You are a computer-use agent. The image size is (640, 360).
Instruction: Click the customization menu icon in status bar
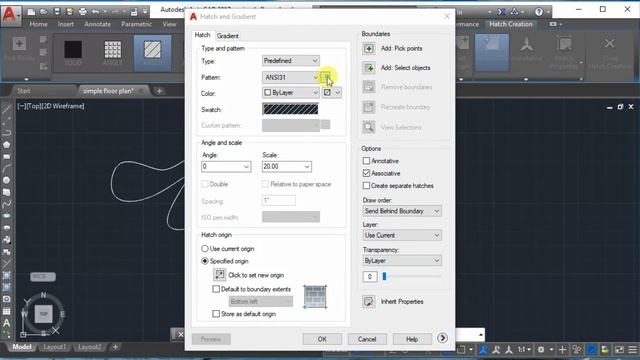[633, 350]
